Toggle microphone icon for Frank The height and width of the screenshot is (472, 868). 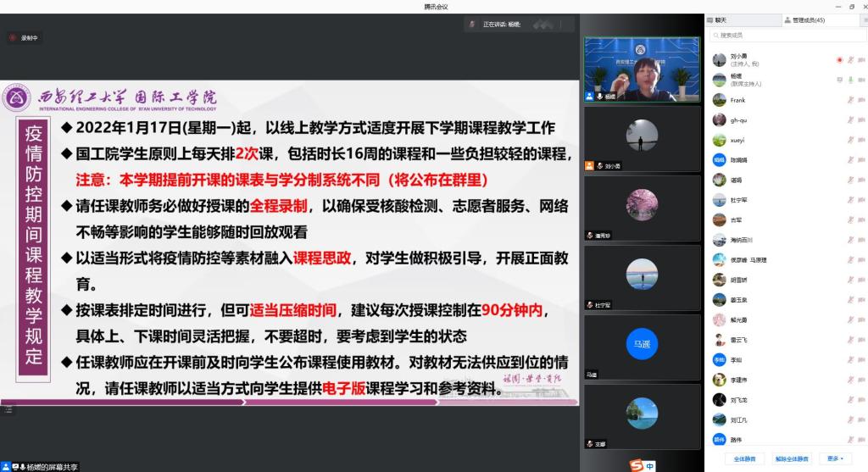tap(850, 100)
